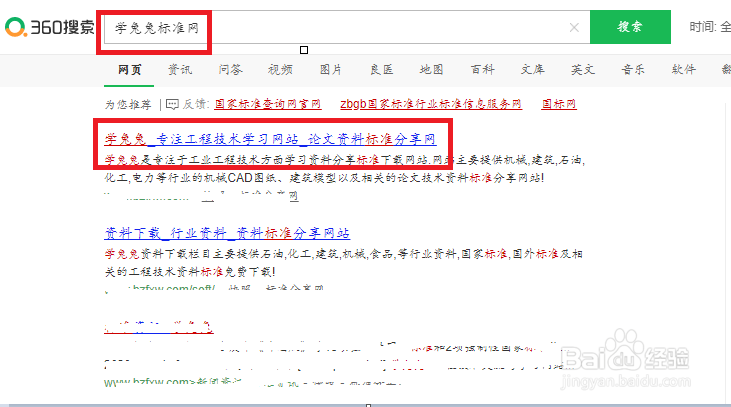Viewport: 731px width, 407px height.
Task: Focus the search field containing 学兔兔标准网
Action: (x=345, y=28)
